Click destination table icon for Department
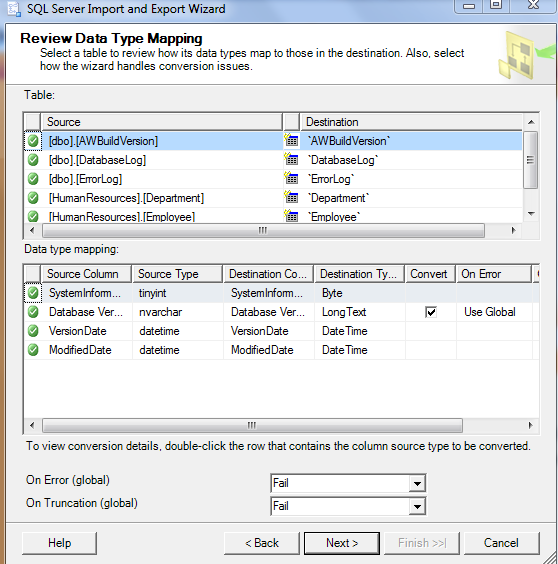Screen dimensions: 558x564 [x=291, y=197]
